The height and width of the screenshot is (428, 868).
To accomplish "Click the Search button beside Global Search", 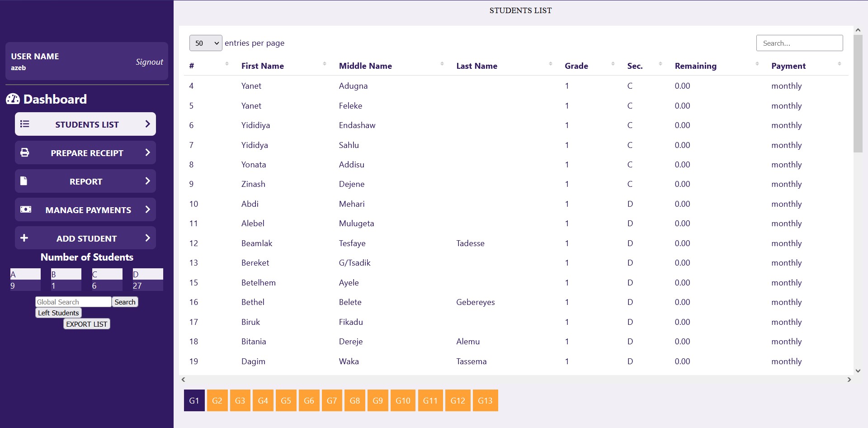I will click(125, 302).
